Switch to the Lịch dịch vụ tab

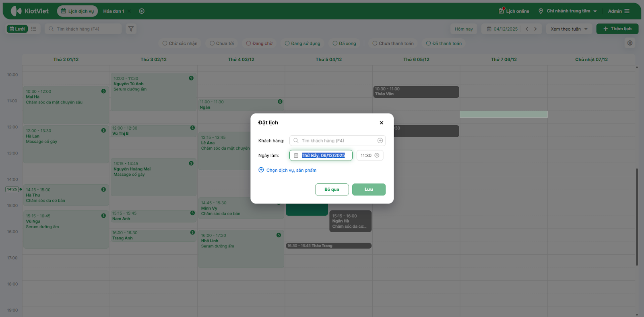77,11
